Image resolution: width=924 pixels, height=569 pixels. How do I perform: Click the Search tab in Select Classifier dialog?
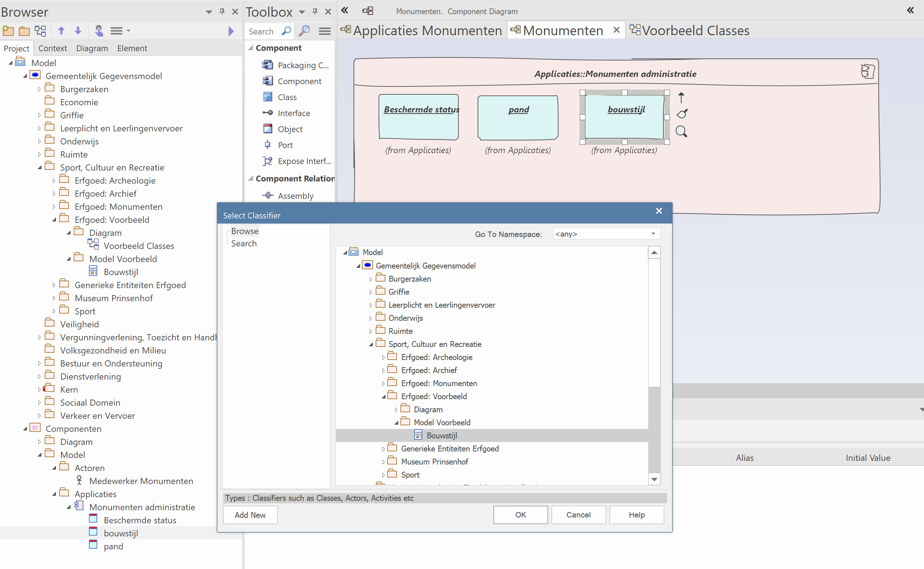(244, 243)
